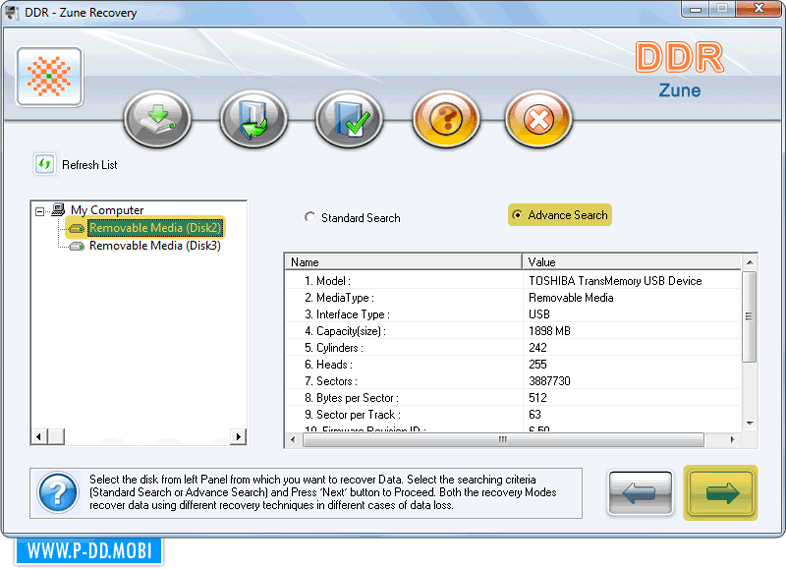Click the Value column header
The image size is (786, 569).
click(x=632, y=262)
